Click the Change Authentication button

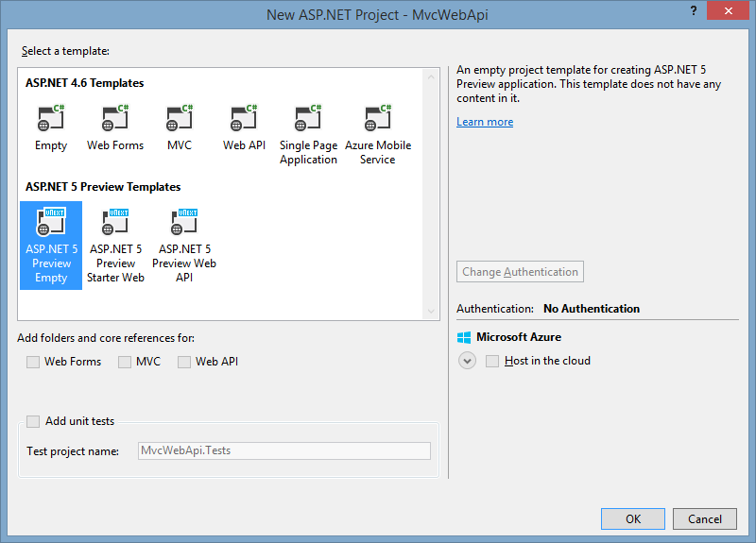(x=520, y=272)
